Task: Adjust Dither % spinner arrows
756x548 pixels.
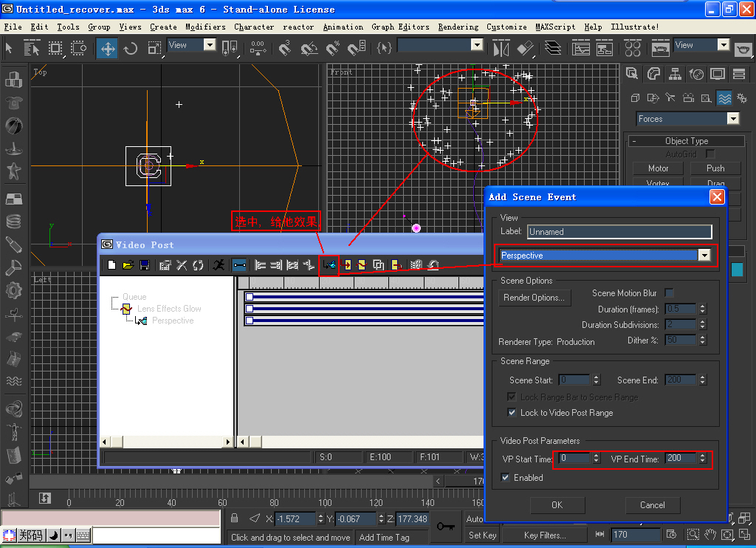Action: coord(703,340)
